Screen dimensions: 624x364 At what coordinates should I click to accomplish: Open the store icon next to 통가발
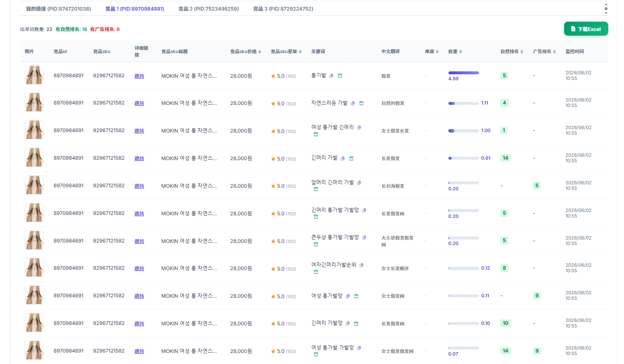(x=340, y=76)
